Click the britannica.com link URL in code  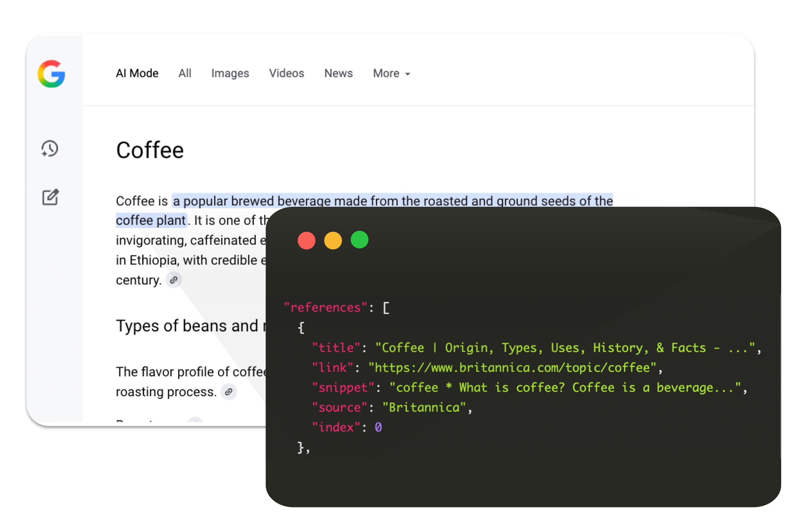coord(512,367)
